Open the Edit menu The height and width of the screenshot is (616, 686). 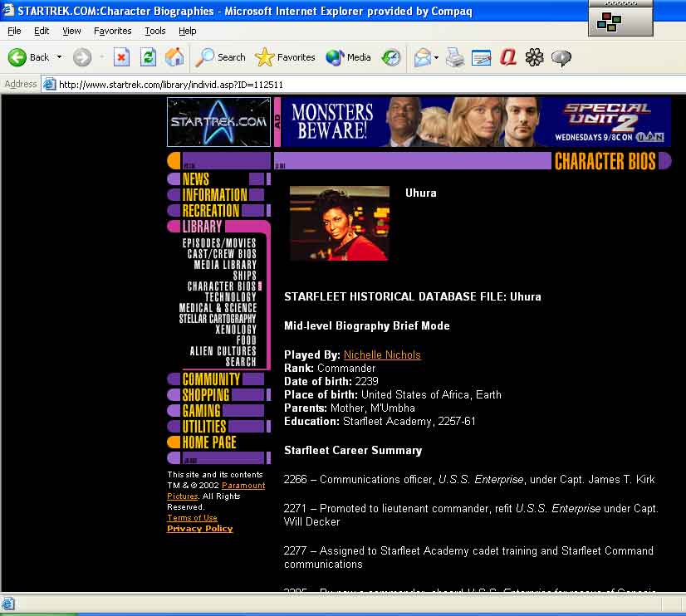pyautogui.click(x=42, y=31)
